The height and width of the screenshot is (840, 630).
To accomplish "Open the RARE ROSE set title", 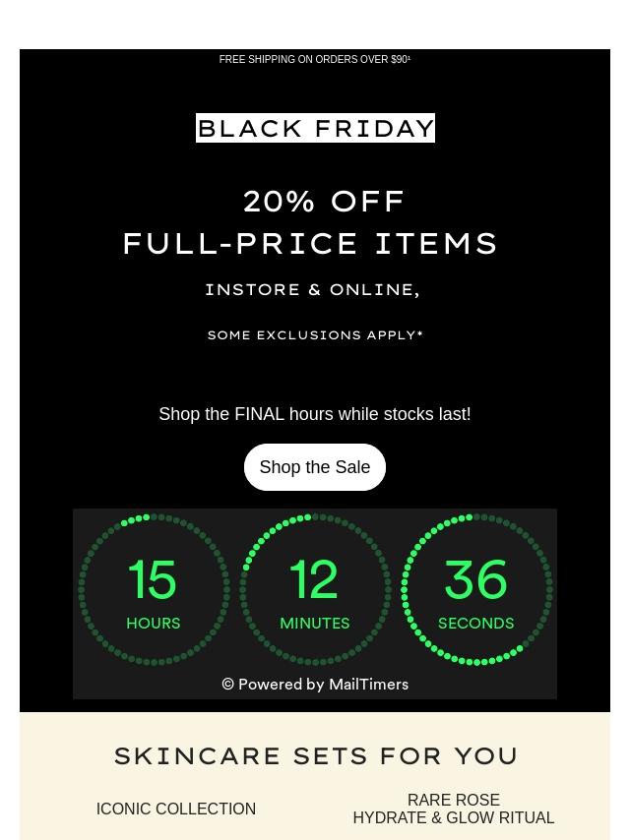I will pos(454,800).
